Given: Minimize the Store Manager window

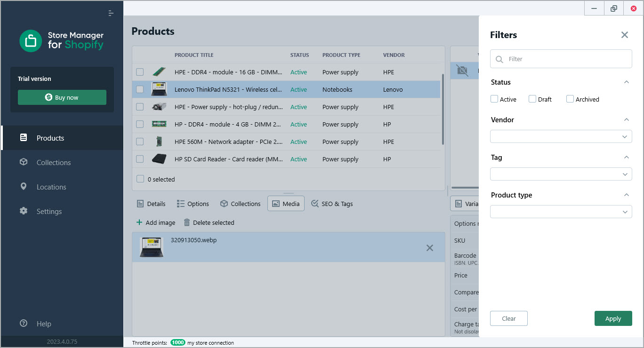Looking at the screenshot, I should point(595,8).
